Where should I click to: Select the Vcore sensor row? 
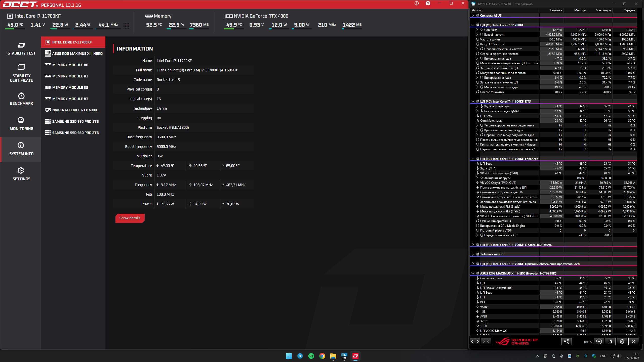click(553, 307)
